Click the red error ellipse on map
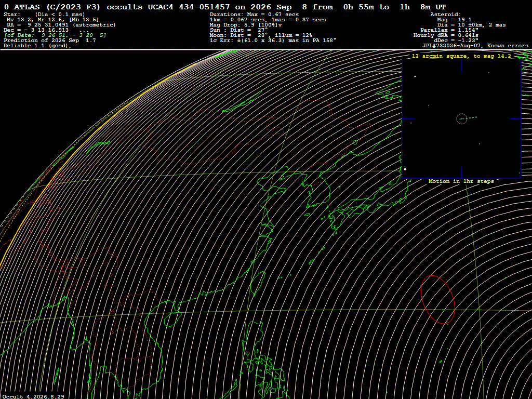 pos(437,300)
